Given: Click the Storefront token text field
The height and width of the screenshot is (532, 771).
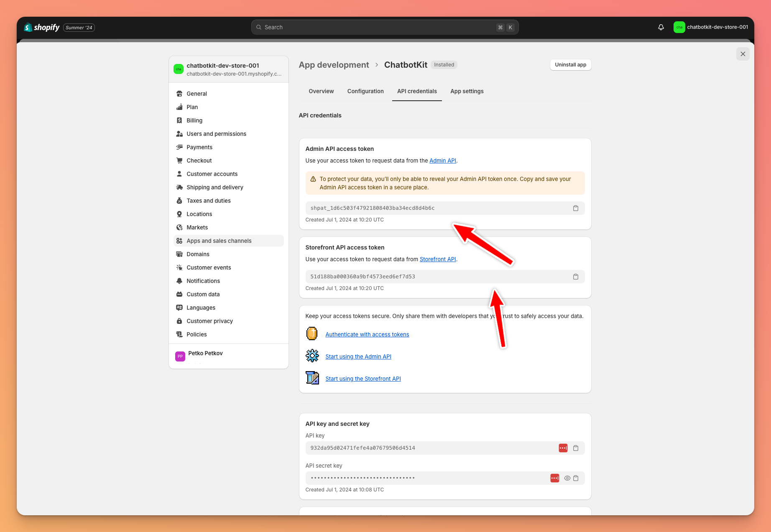Looking at the screenshot, I should click(x=445, y=277).
